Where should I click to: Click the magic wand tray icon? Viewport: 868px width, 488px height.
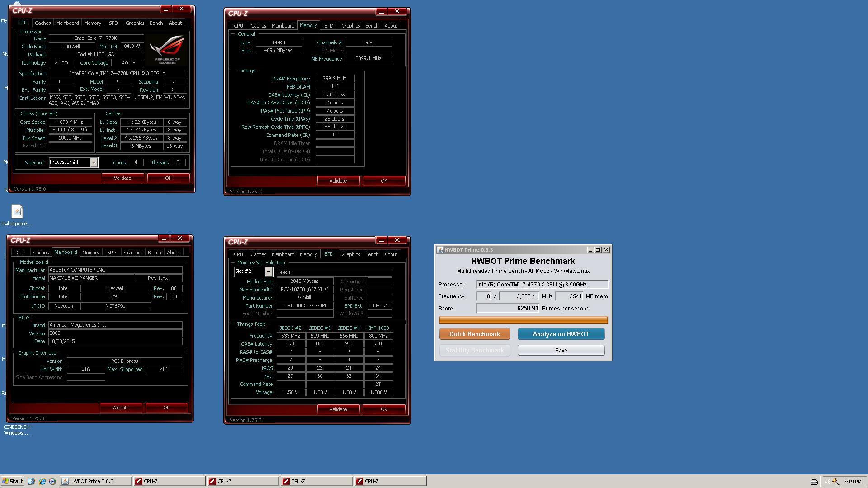pyautogui.click(x=836, y=482)
